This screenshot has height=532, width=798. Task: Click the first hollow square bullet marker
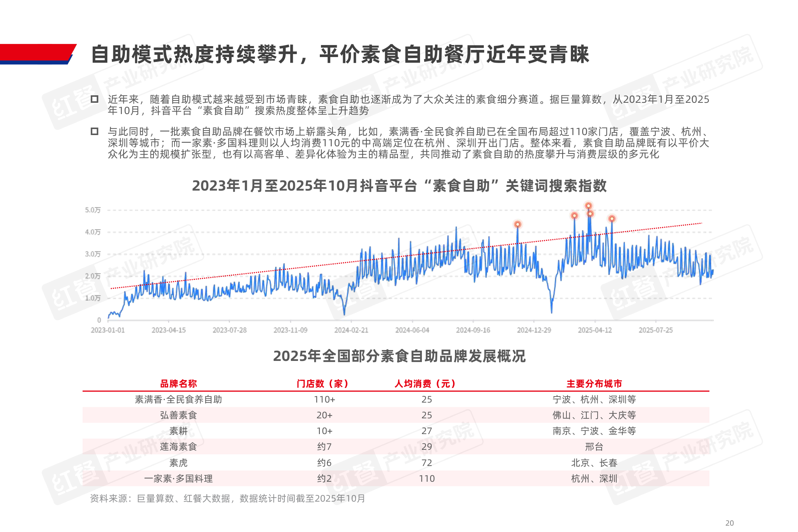(x=95, y=99)
